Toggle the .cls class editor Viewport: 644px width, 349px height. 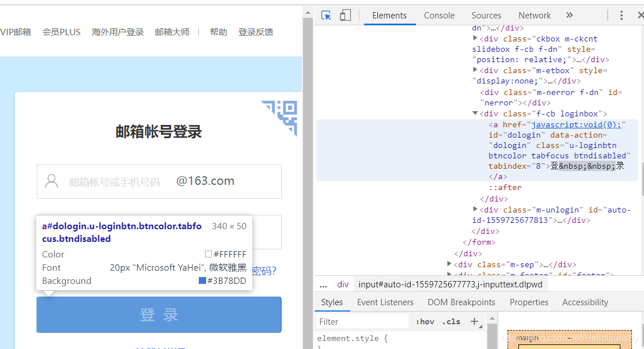pyautogui.click(x=451, y=321)
